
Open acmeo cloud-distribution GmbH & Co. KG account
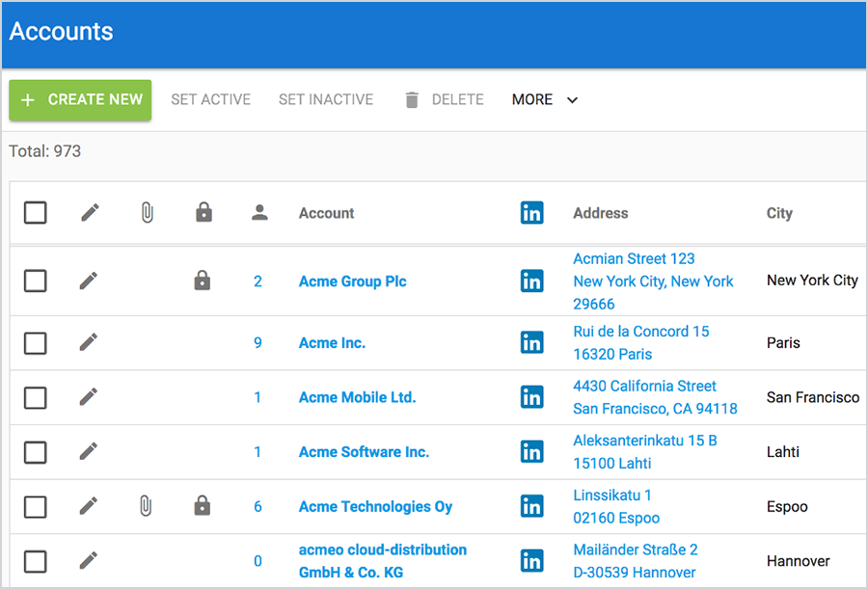point(383,561)
